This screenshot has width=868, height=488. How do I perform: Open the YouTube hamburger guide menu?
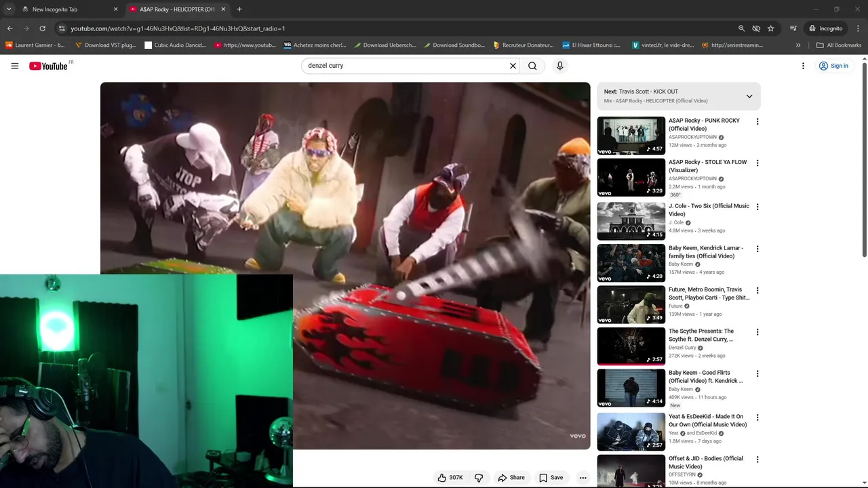(x=14, y=66)
